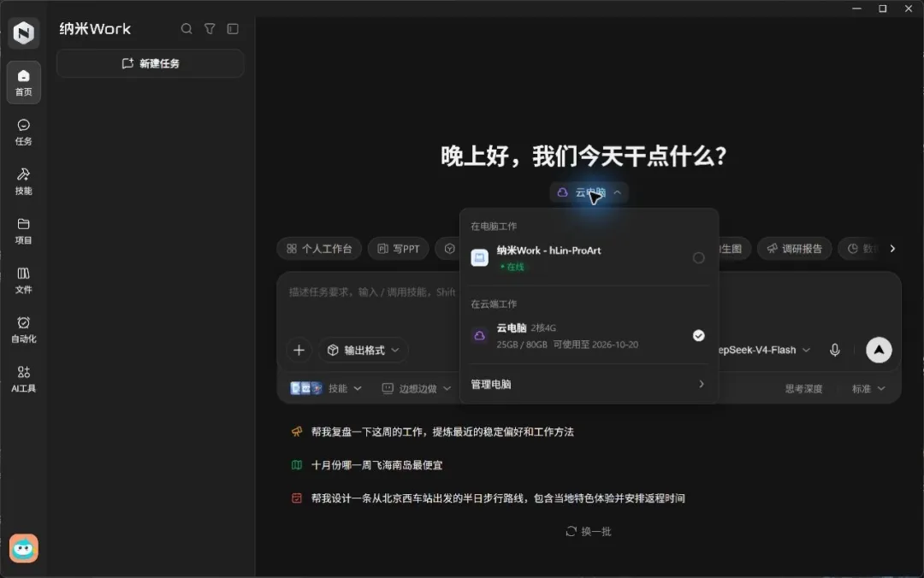Viewport: 924px width, 578px height.
Task: Open the 任务 tasks sidebar item
Action: coord(24,132)
